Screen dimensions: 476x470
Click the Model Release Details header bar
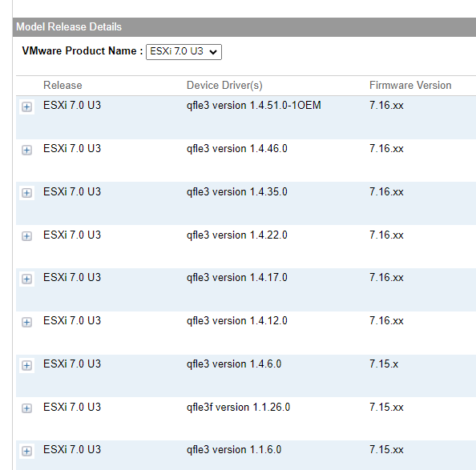coord(244,27)
